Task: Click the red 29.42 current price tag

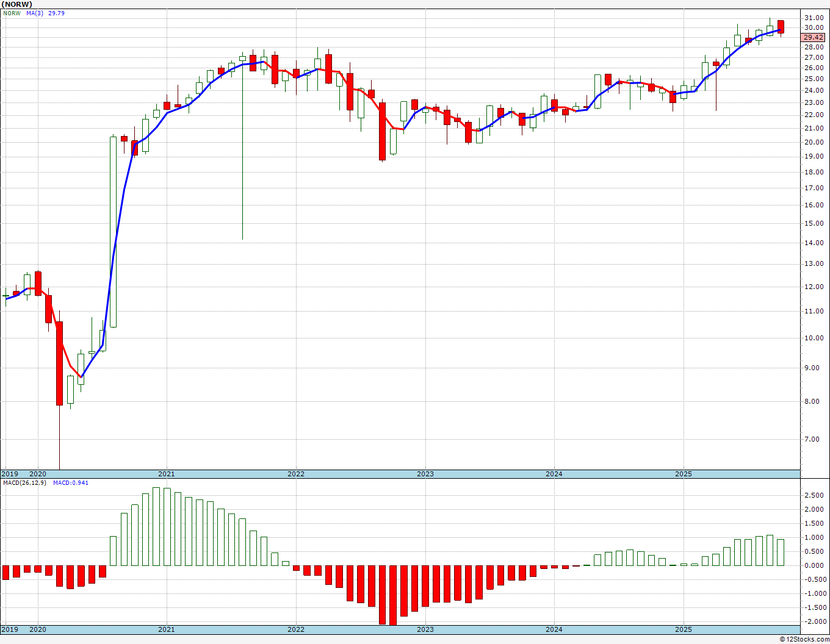Action: (x=814, y=37)
